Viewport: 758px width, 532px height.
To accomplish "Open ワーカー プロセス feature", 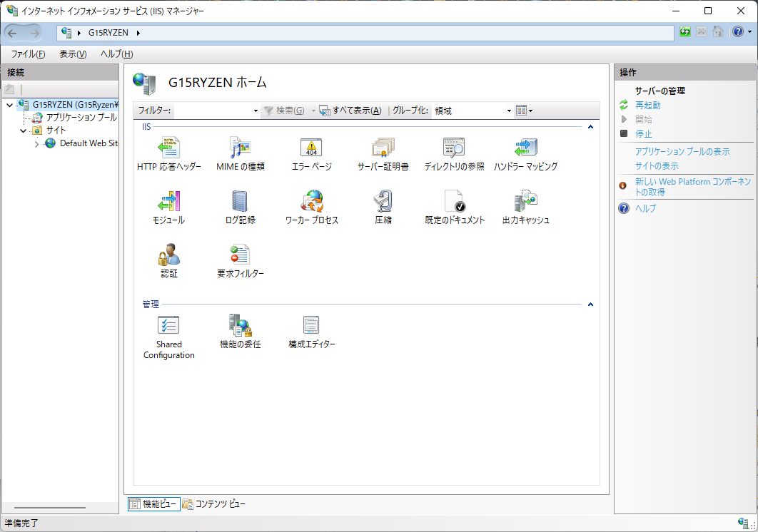I will 312,208.
